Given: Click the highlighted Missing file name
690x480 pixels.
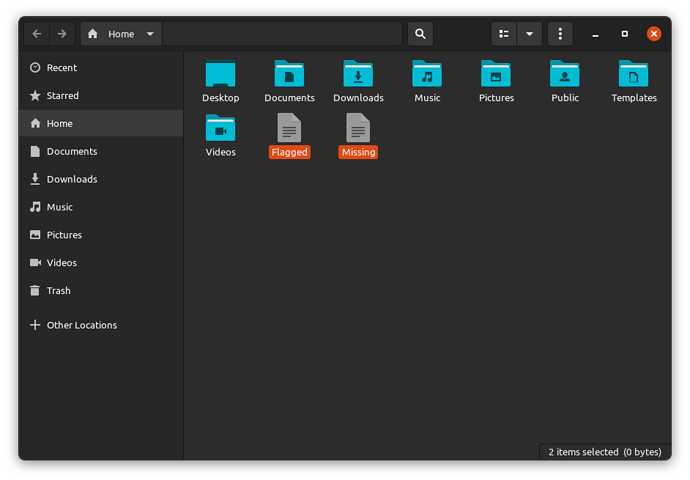Looking at the screenshot, I should pyautogui.click(x=358, y=152).
